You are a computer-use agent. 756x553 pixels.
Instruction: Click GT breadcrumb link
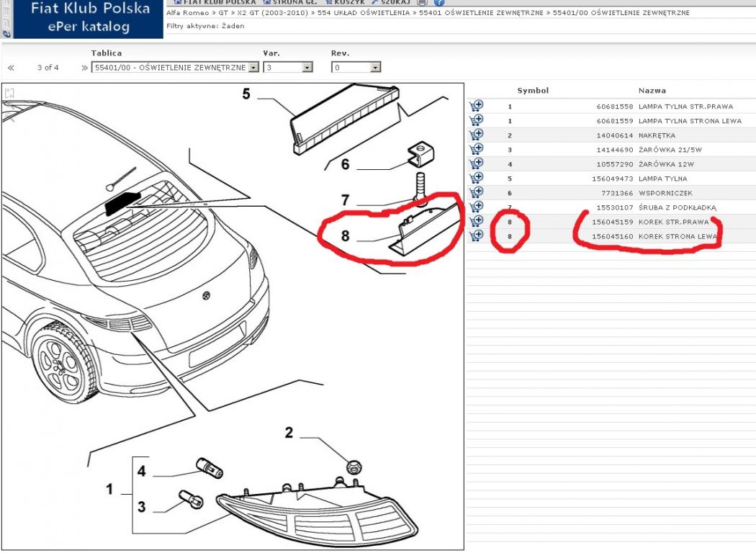tap(223, 13)
